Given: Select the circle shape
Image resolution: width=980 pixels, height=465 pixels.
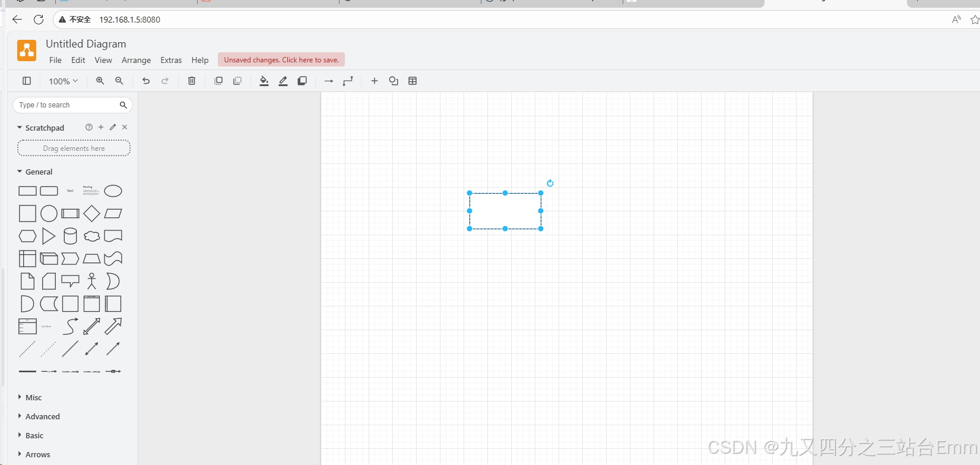Looking at the screenshot, I should 49,213.
